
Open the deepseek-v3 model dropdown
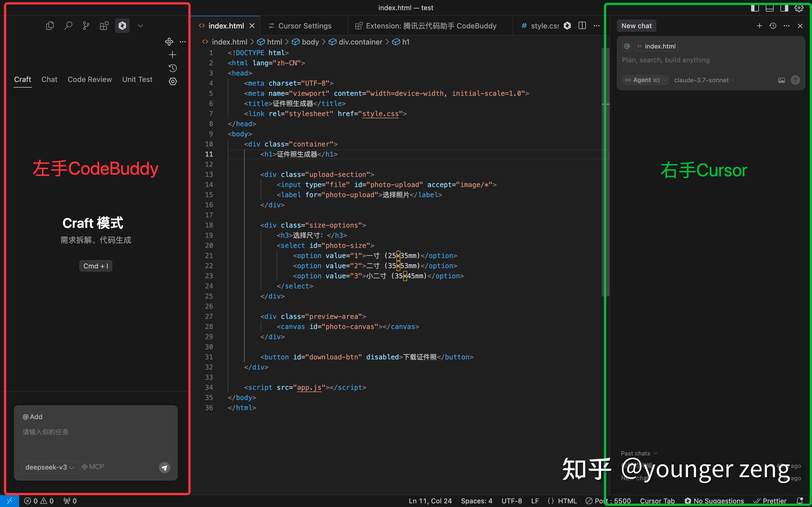coord(50,467)
